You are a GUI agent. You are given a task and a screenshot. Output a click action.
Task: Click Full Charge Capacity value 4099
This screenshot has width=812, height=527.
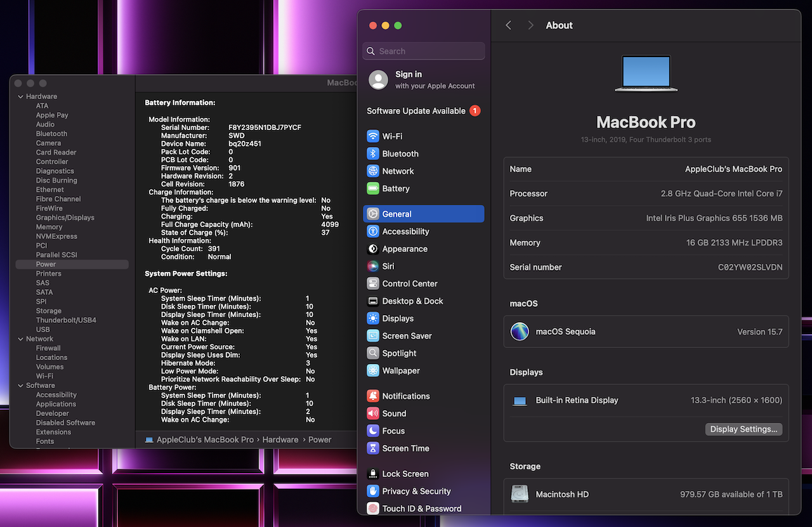pos(330,224)
